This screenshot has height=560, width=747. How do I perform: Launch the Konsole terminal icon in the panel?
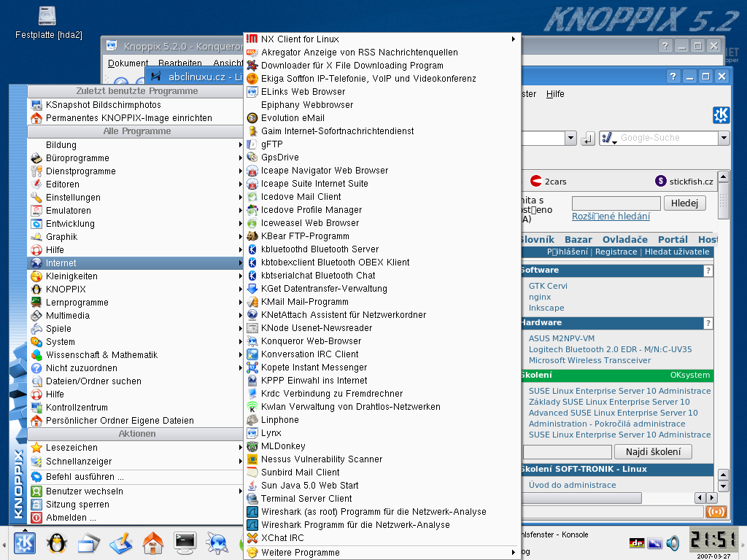185,542
